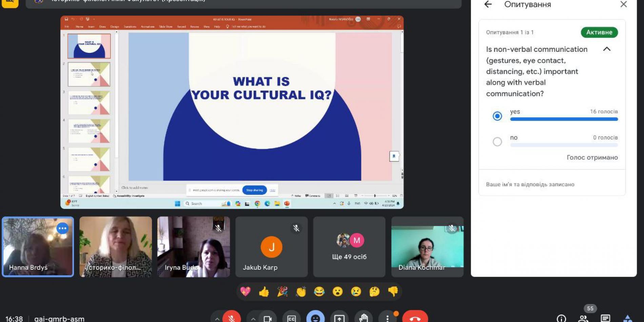Click the yes votes progress bar
644x322 pixels.
pyautogui.click(x=564, y=119)
